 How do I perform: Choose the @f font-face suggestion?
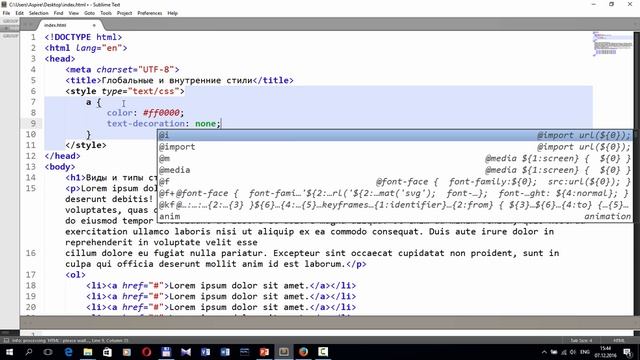[x=395, y=181]
